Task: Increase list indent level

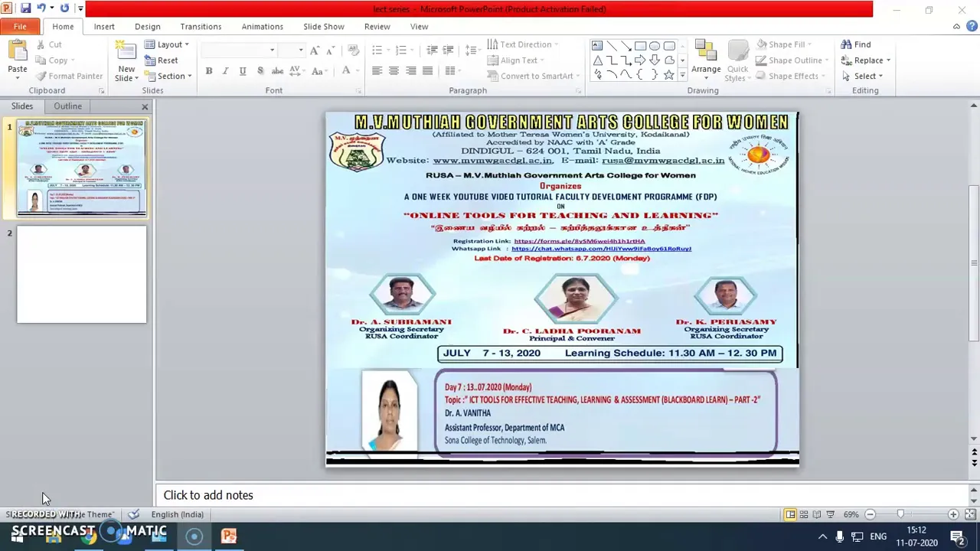Action: pos(448,51)
